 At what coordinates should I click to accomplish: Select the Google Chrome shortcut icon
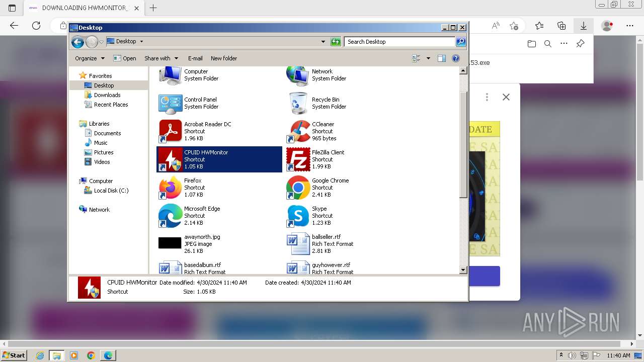(x=298, y=188)
